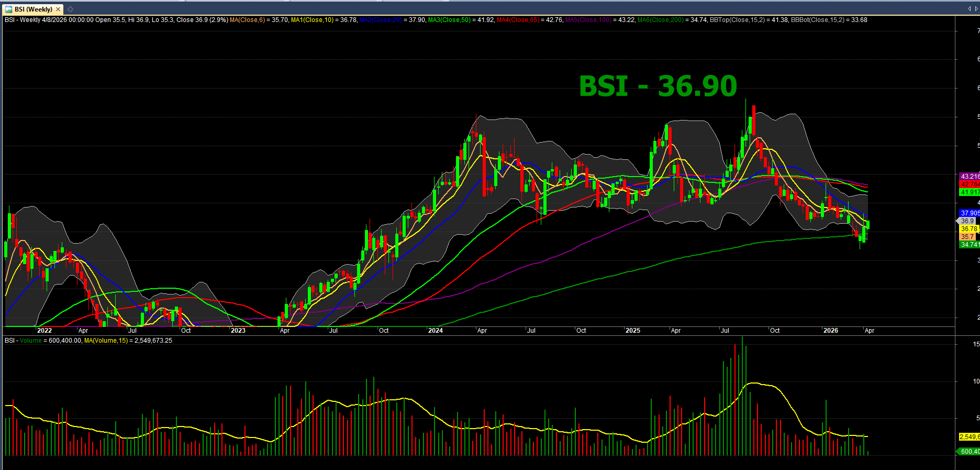Click the 37.905 blue price marker
Viewport: 980px width, 470px height.
tap(969, 213)
